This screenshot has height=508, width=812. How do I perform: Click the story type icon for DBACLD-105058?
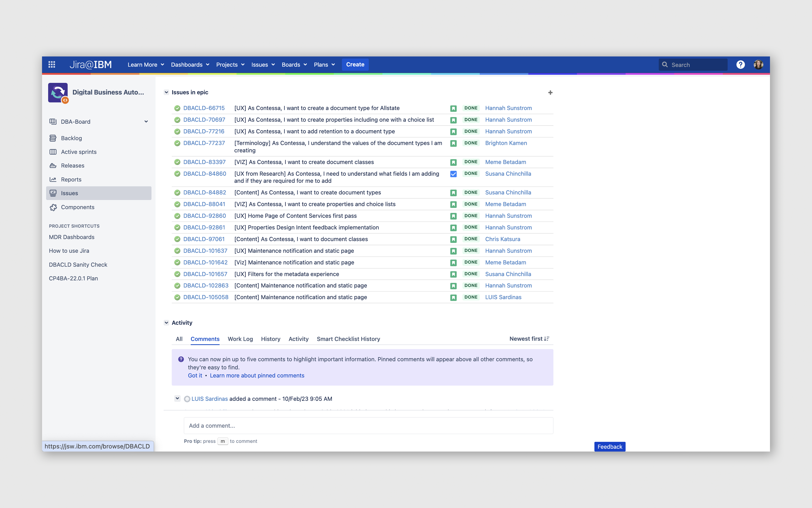point(453,297)
